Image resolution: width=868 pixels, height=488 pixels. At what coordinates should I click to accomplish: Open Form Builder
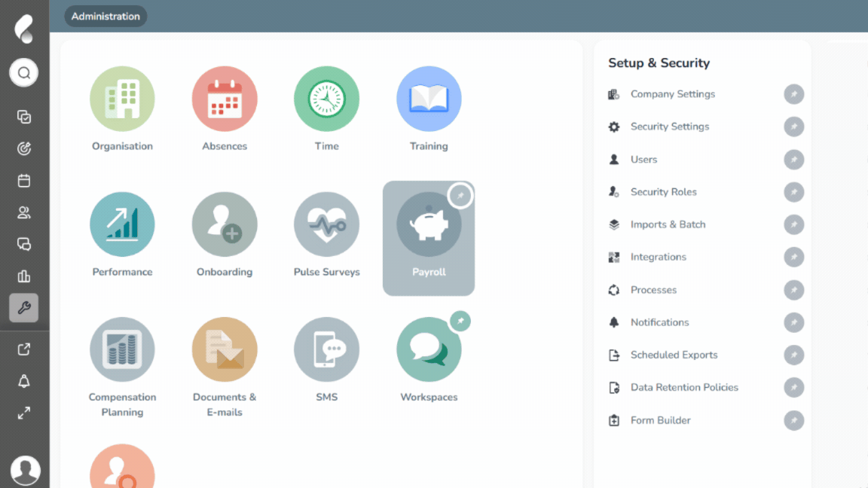660,420
